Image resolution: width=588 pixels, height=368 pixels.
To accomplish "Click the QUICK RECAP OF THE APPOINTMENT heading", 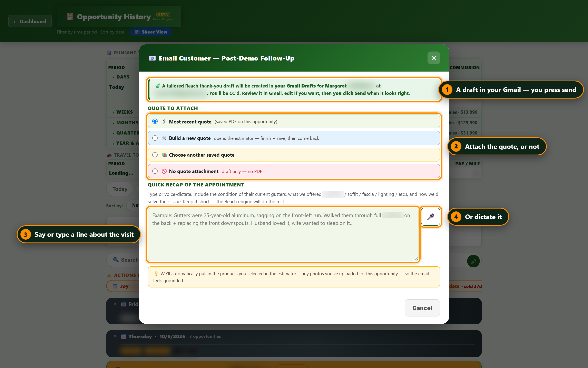I will (196, 185).
